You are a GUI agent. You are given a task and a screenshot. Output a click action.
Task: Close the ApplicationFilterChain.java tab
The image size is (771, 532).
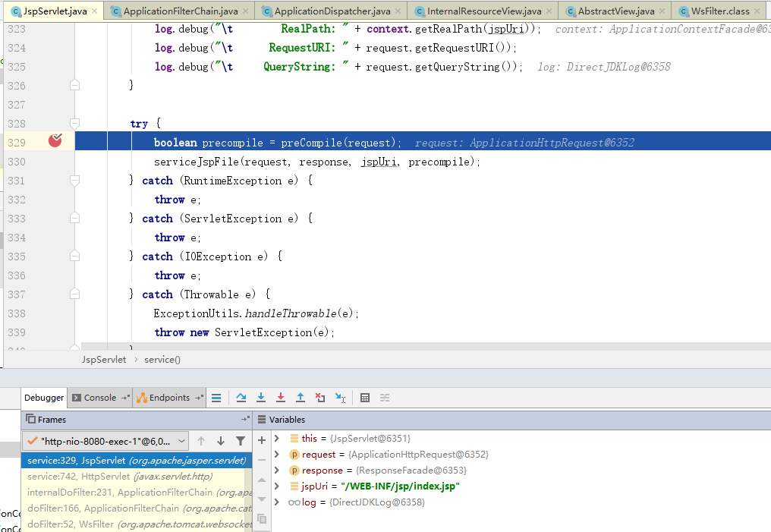click(x=244, y=11)
